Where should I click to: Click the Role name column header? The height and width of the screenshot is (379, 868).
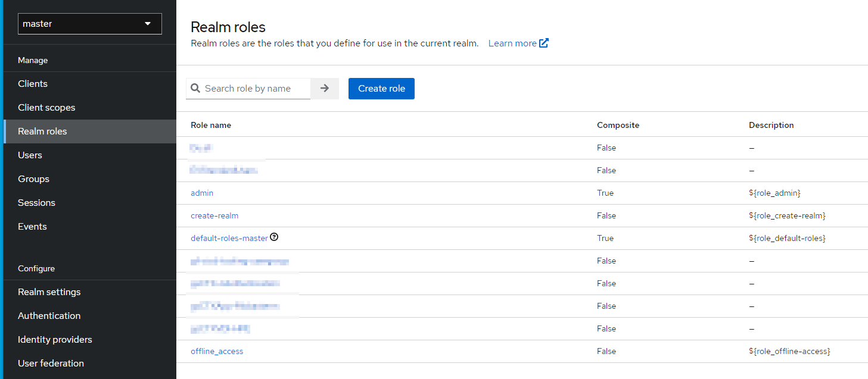coord(211,125)
